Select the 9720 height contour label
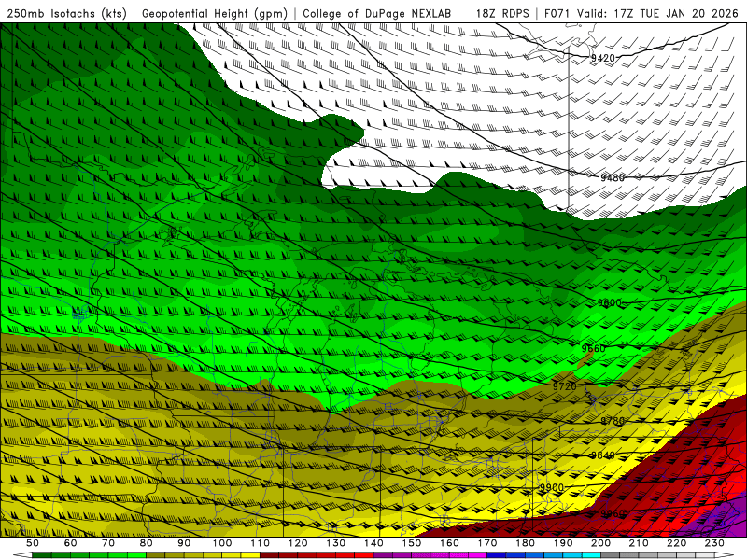 point(565,386)
